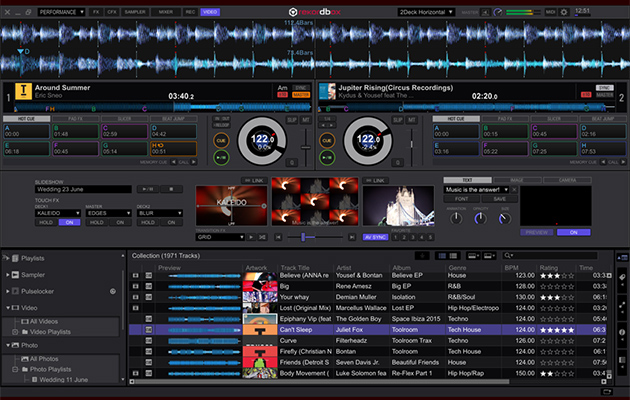Screen dimensions: 630x400
Task: Expand the Playlists tree item
Action: click(10, 257)
